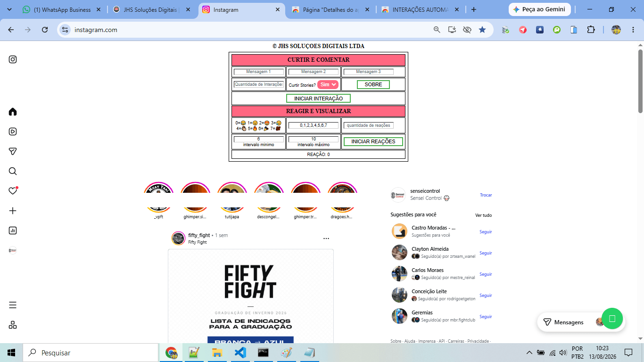Click the SOBRE button

tap(373, 84)
